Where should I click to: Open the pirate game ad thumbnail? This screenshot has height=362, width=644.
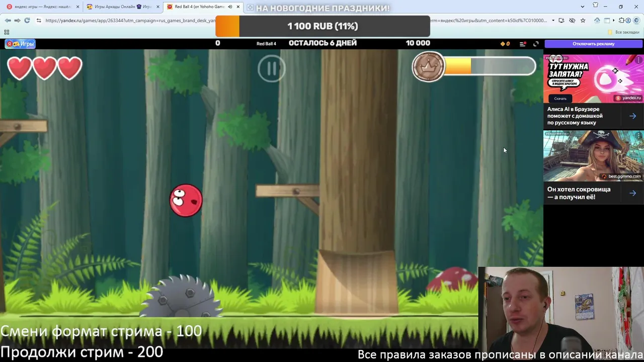pos(593,156)
